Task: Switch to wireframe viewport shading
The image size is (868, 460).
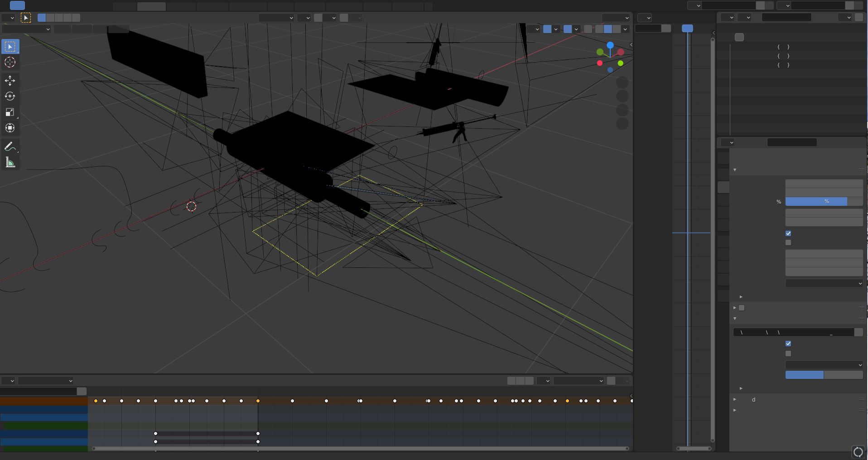Action: click(x=599, y=29)
